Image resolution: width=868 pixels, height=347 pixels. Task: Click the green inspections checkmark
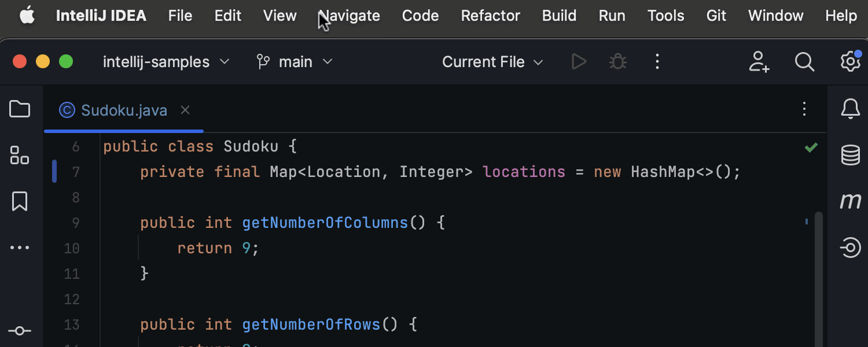811,146
